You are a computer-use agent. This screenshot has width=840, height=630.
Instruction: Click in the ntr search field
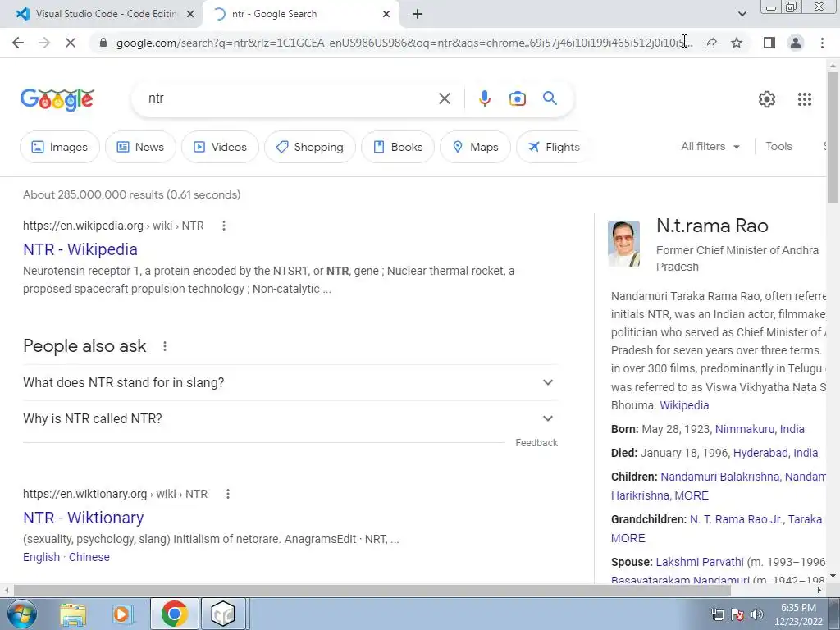290,98
